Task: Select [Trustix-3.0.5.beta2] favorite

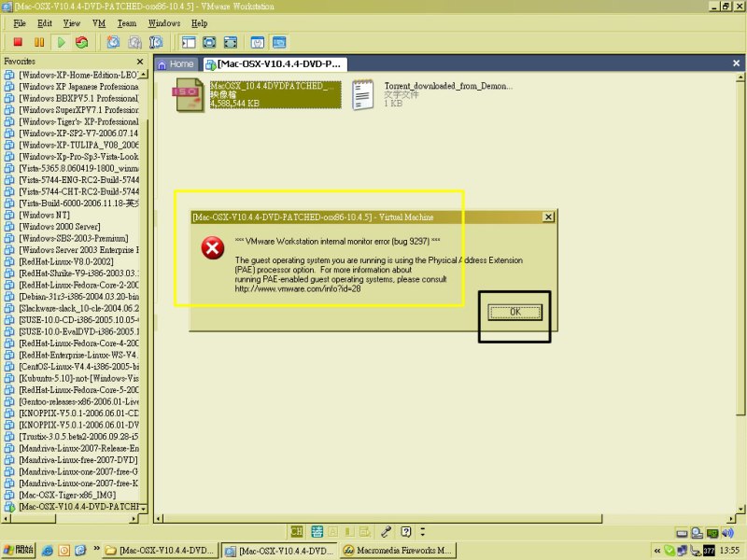Action: coord(71,437)
